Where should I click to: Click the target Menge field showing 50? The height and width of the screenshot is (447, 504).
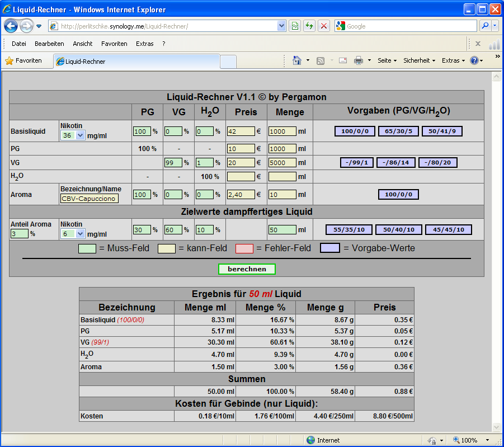[282, 230]
